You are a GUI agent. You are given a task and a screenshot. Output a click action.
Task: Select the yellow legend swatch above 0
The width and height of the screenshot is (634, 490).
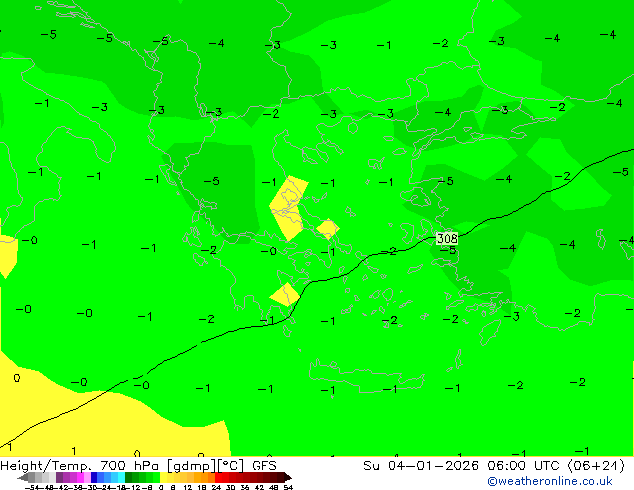coord(163,477)
